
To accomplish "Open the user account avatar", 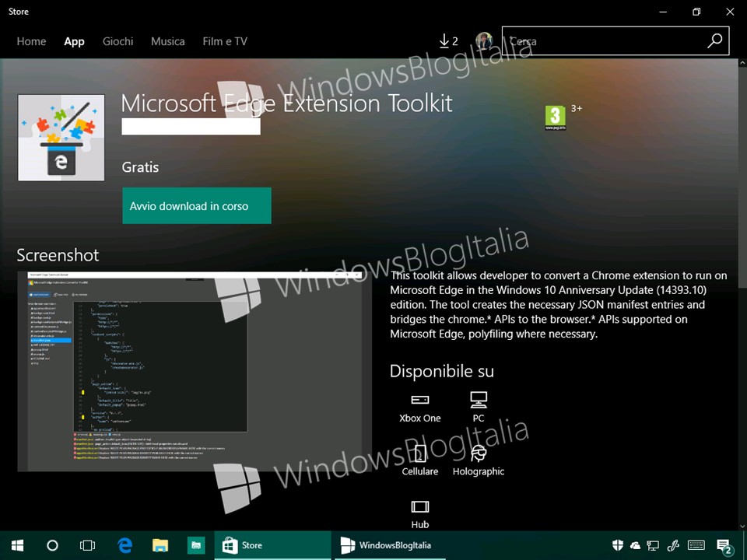I will pos(484,41).
